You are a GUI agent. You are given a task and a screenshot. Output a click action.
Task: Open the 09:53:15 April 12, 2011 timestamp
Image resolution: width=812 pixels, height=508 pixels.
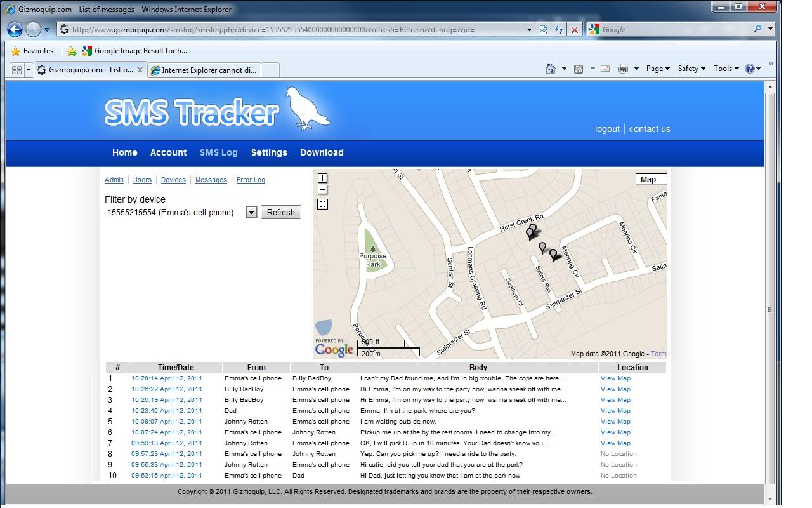(167, 476)
